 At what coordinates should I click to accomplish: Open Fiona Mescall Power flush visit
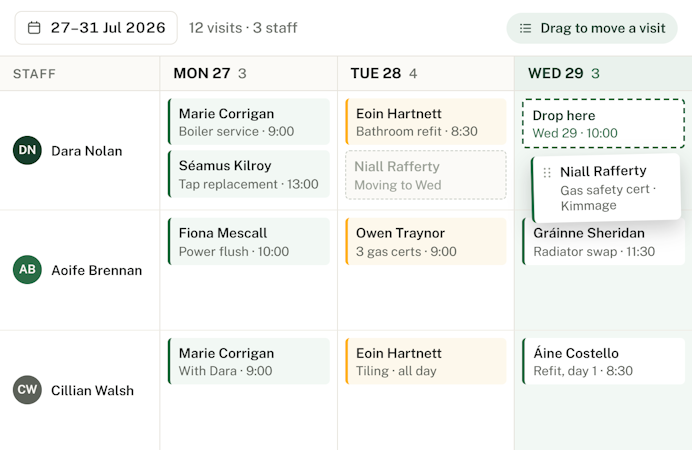[x=249, y=241]
